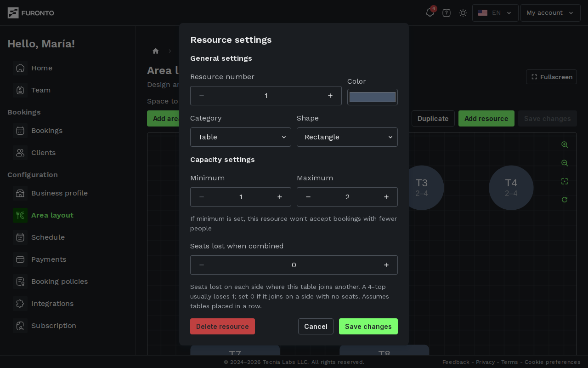588x368 pixels.
Task: Select table T3 on the canvas
Action: point(426,188)
